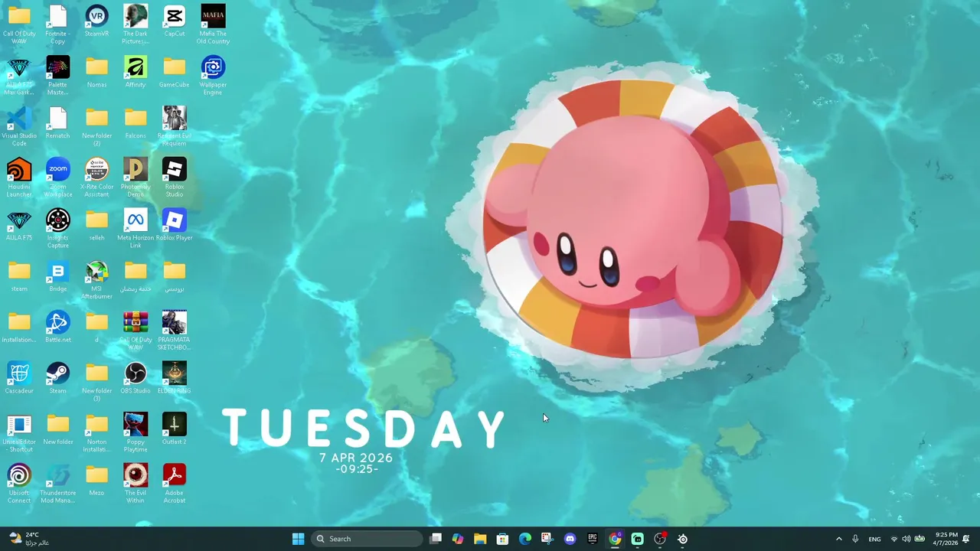Open PRAGMATA SKETCHBOOK shortcut
The image size is (980, 551).
pyautogui.click(x=175, y=331)
